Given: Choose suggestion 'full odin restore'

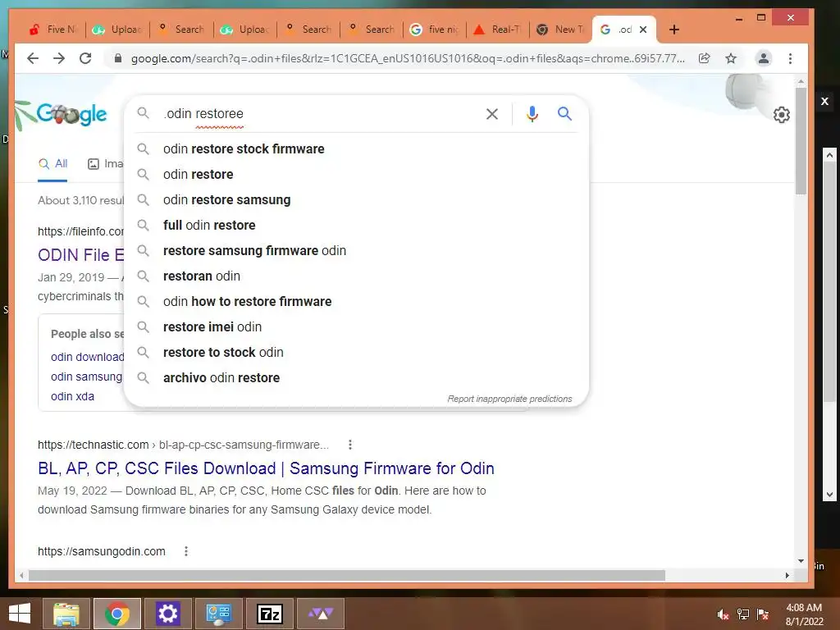Looking at the screenshot, I should (356, 225).
